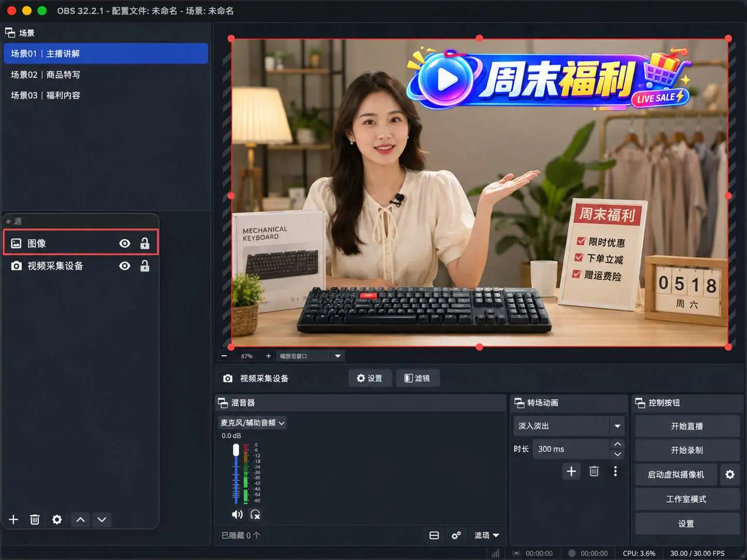Move source down with arrow
Viewport: 747px width, 560px height.
pyautogui.click(x=102, y=520)
